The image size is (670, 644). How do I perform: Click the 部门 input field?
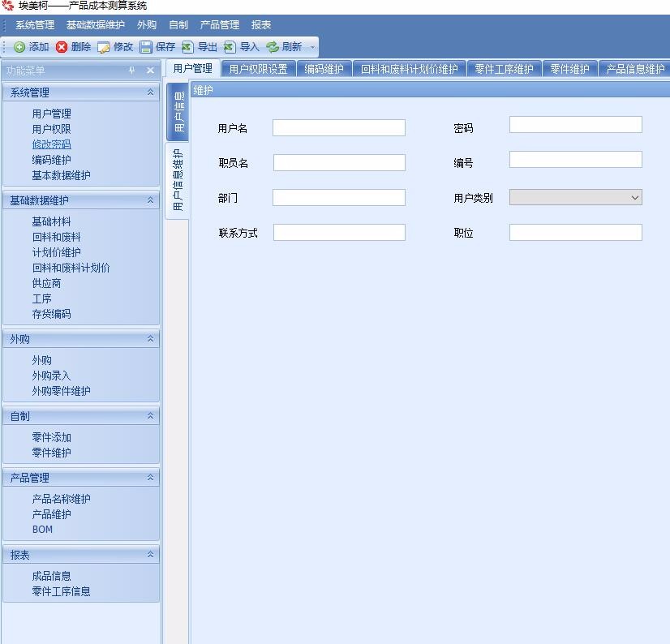tap(339, 197)
